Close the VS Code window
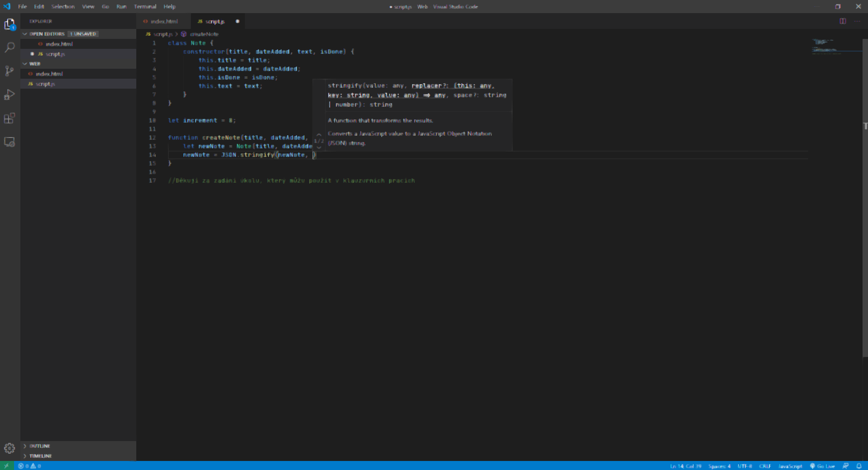 click(x=858, y=6)
